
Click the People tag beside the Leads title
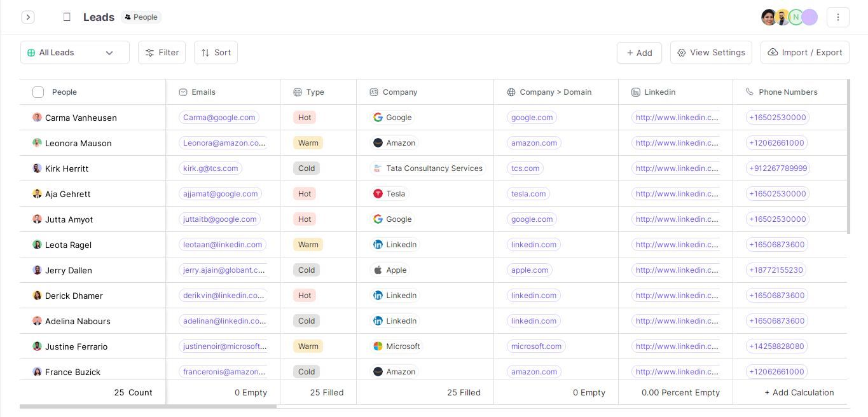pyautogui.click(x=141, y=17)
